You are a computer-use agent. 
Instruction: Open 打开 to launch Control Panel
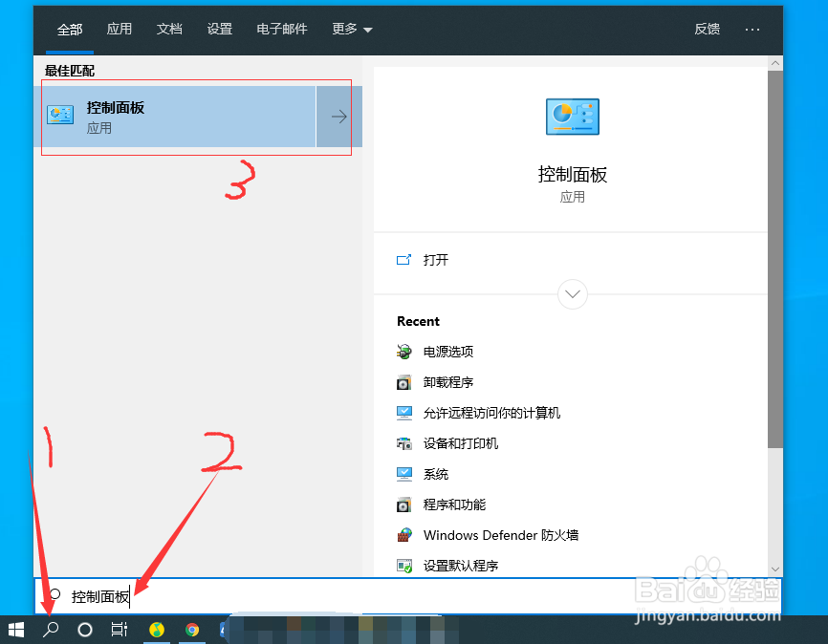pyautogui.click(x=435, y=259)
